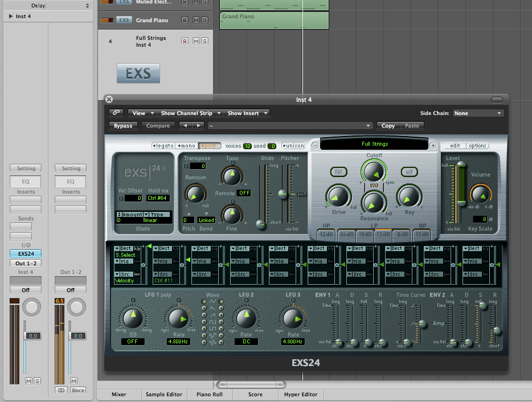Screen dimensions: 532x402
Task: Select poly mode
Action: pyautogui.click(x=210, y=146)
